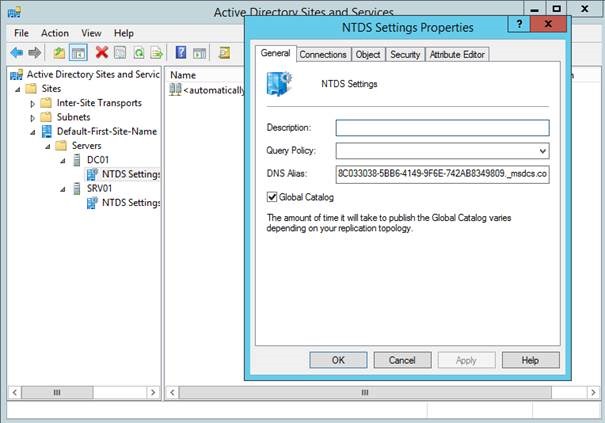The height and width of the screenshot is (423, 605).
Task: Open the Help menu
Action: coord(123,33)
